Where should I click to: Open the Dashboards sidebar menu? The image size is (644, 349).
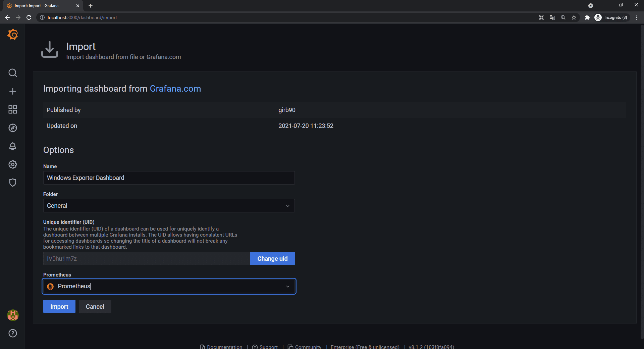[12, 109]
